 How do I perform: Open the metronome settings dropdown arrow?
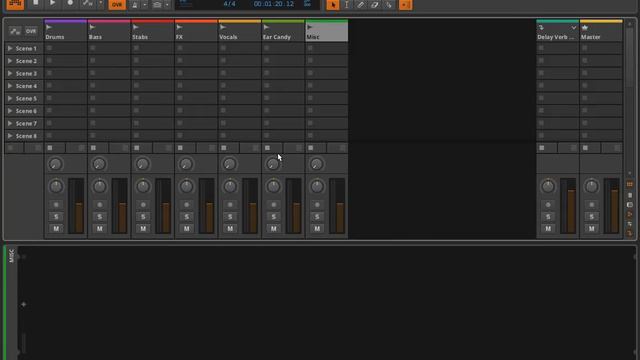tap(144, 5)
